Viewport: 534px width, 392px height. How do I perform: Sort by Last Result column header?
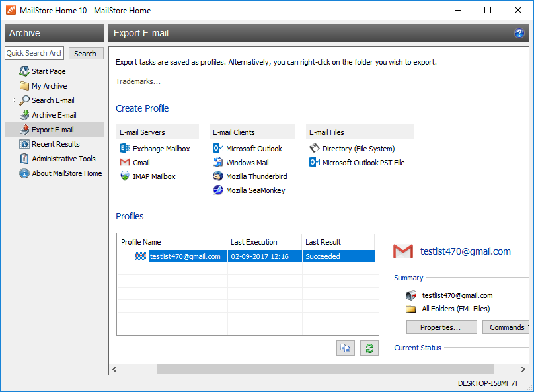pyautogui.click(x=338, y=242)
